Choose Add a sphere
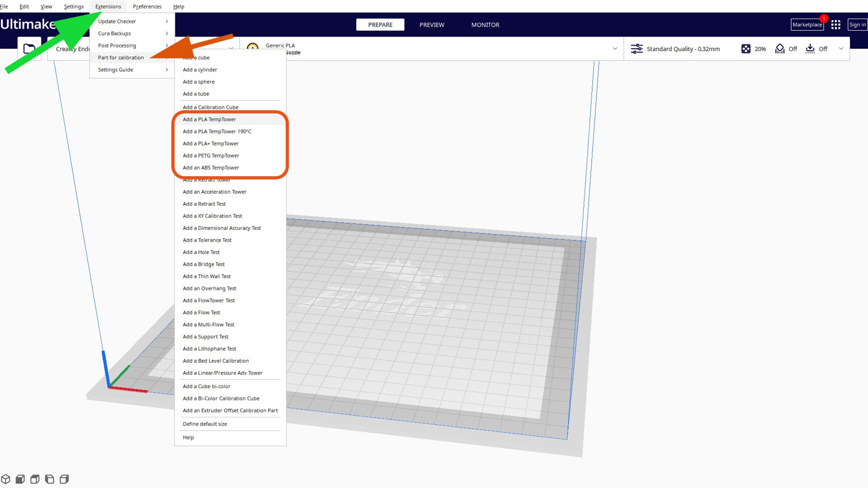Image resolution: width=868 pixels, height=488 pixels. tap(230, 82)
